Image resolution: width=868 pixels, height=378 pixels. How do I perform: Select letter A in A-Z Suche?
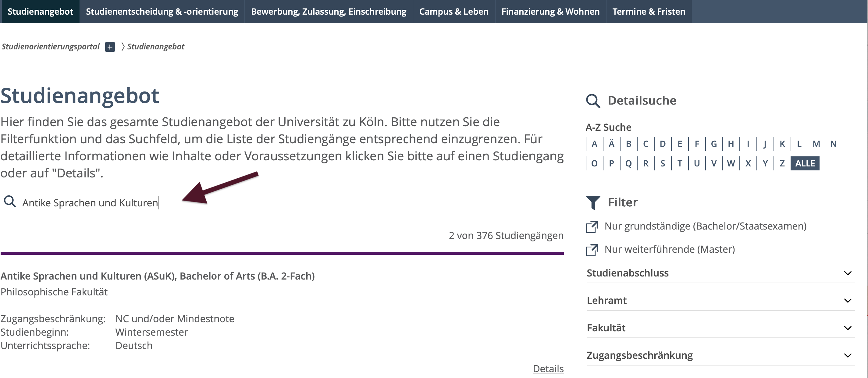click(x=594, y=144)
